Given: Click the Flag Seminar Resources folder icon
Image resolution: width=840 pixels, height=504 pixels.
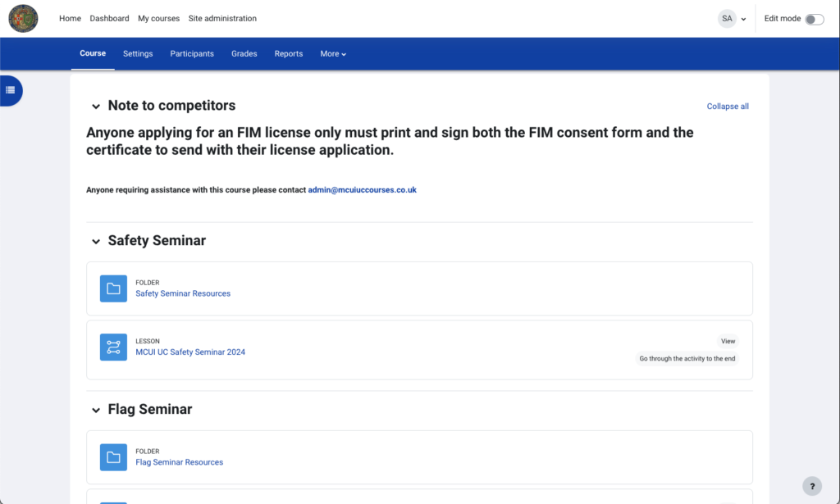Looking at the screenshot, I should tap(113, 457).
